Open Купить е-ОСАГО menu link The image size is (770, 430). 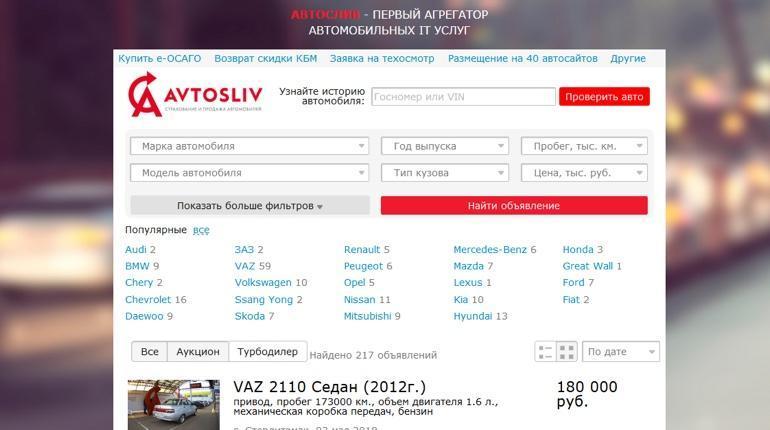click(160, 58)
